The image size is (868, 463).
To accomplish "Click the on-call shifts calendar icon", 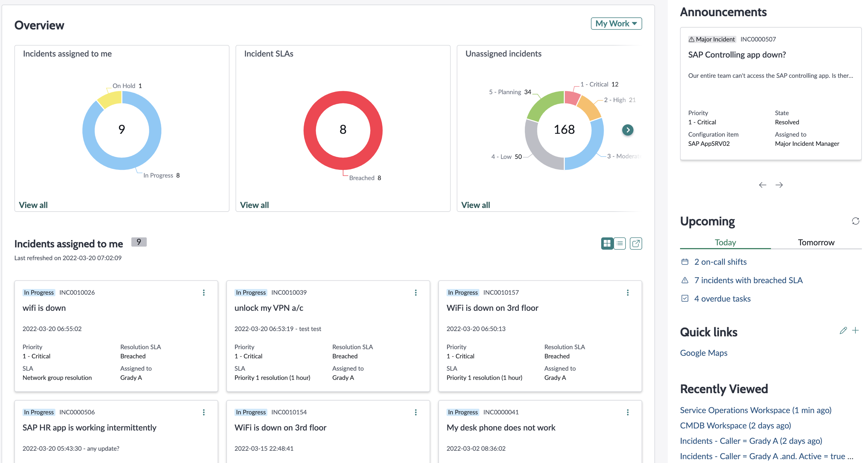I will click(x=685, y=262).
